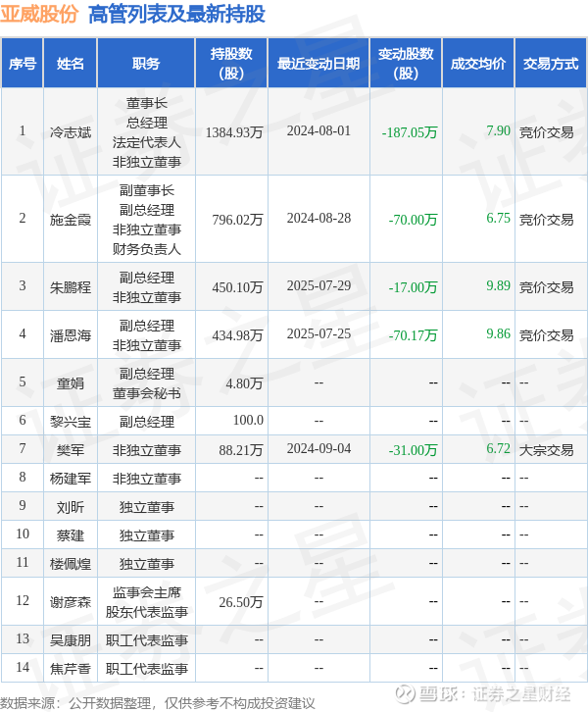Click the change value -17.00万
588x712 pixels.
coord(413,287)
